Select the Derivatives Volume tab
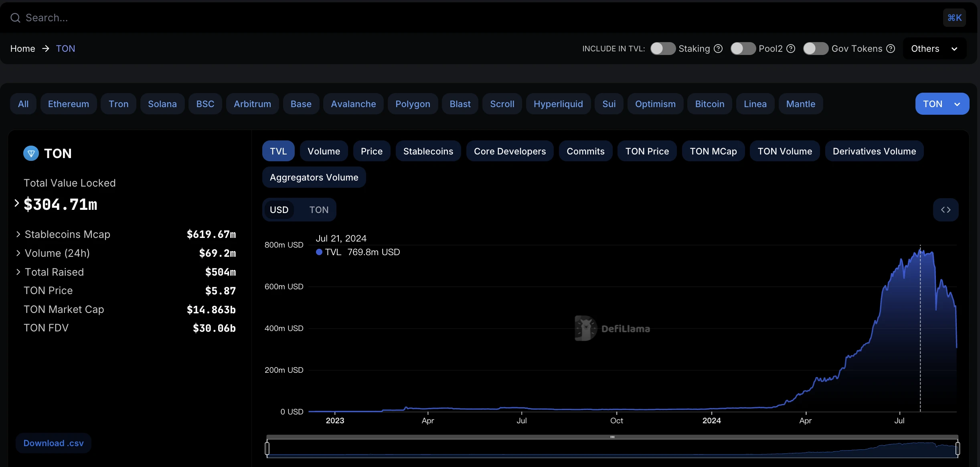980x467 pixels. 875,151
